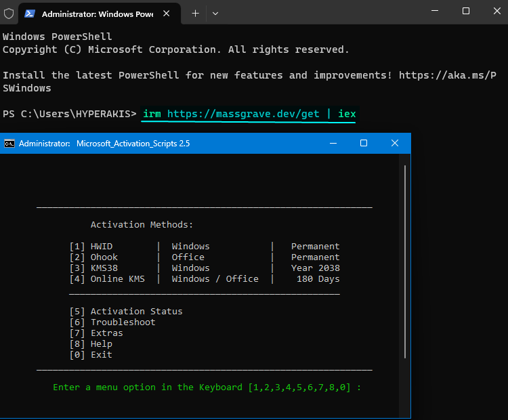The width and height of the screenshot is (508, 420).
Task: Click the 'Activation Methods:' heading
Action: pyautogui.click(x=142, y=225)
